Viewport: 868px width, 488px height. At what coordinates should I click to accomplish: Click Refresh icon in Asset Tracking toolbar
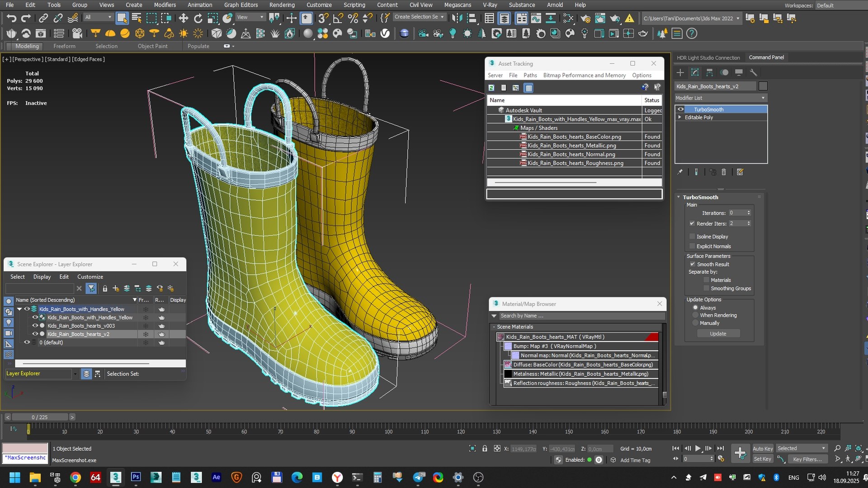(x=491, y=88)
